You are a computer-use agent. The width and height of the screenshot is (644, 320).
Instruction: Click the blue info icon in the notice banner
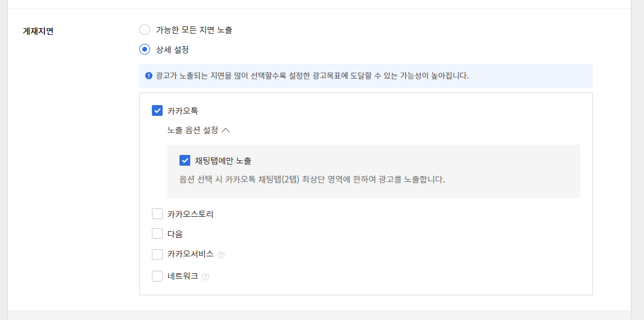click(x=149, y=76)
